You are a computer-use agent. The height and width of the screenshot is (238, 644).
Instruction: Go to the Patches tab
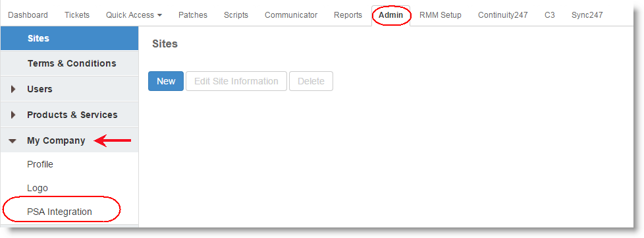coord(193,15)
